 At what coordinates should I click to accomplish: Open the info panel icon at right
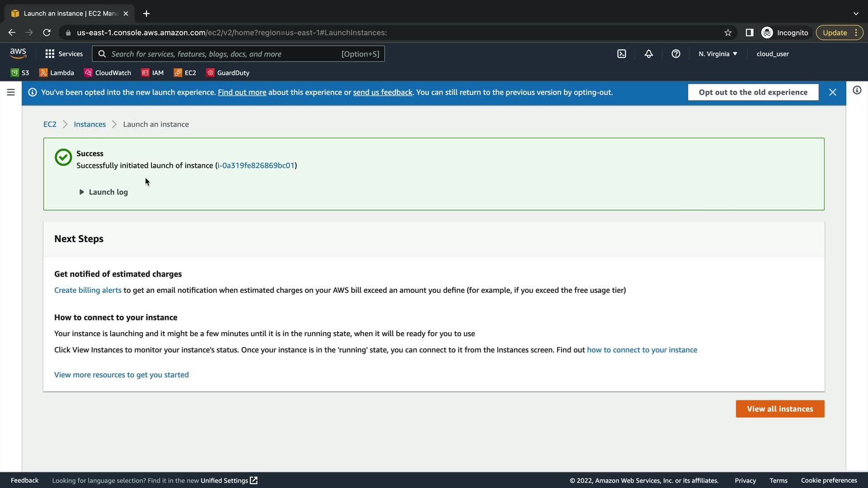coord(857,90)
